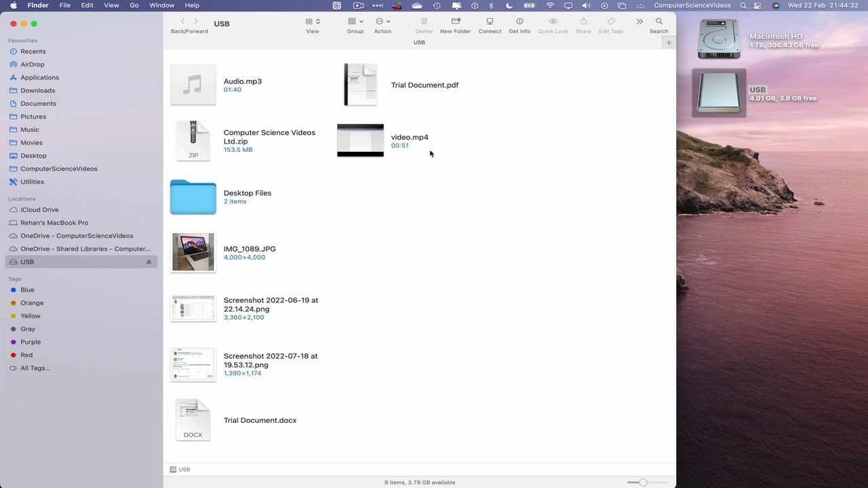The image size is (868, 488).
Task: Select AirDrop in the sidebar
Action: point(81,64)
